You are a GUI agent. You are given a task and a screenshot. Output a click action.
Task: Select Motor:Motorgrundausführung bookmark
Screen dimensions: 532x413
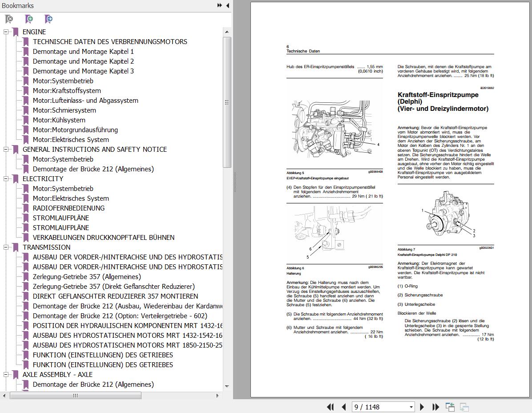pyautogui.click(x=75, y=130)
